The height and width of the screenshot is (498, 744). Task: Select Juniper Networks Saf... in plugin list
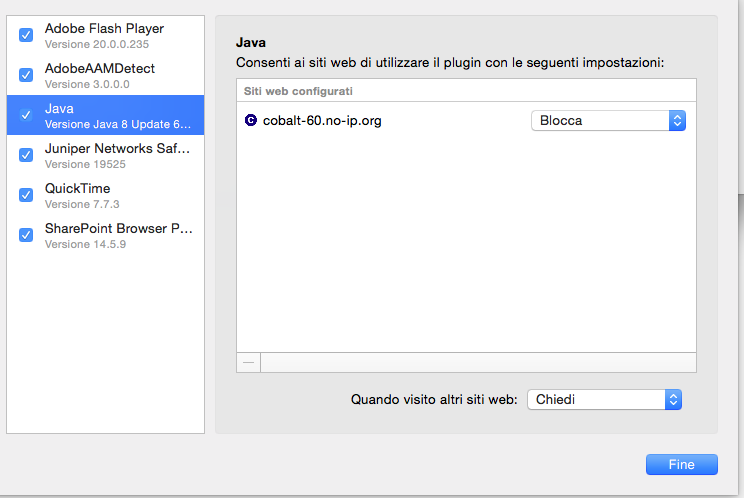(x=105, y=155)
